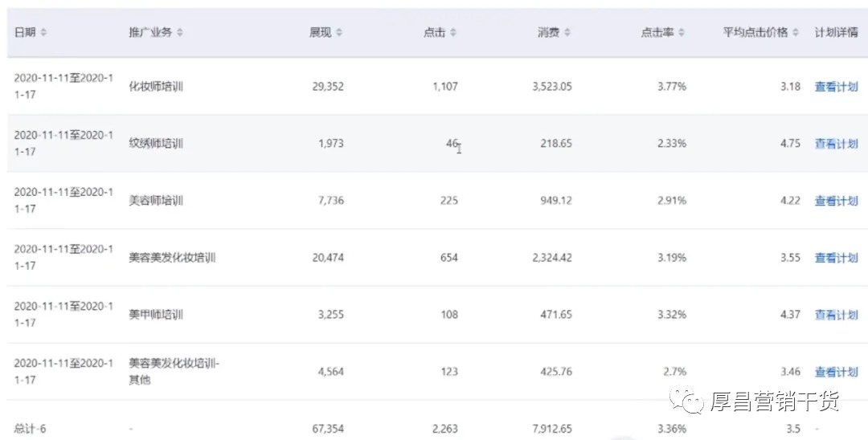
Task: Open 查看计划 for 化妆师培训 row
Action: [836, 87]
